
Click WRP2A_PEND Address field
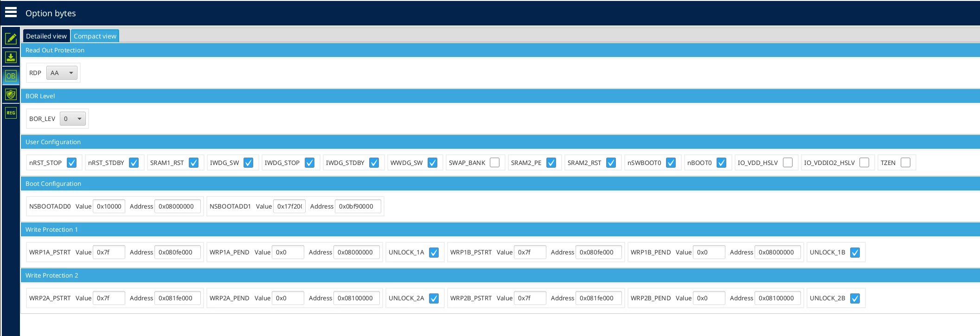click(x=357, y=298)
